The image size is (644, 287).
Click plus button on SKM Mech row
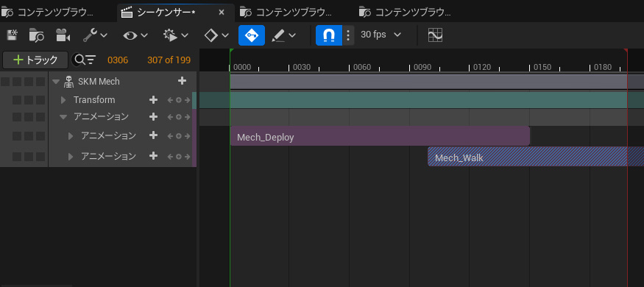(x=182, y=81)
